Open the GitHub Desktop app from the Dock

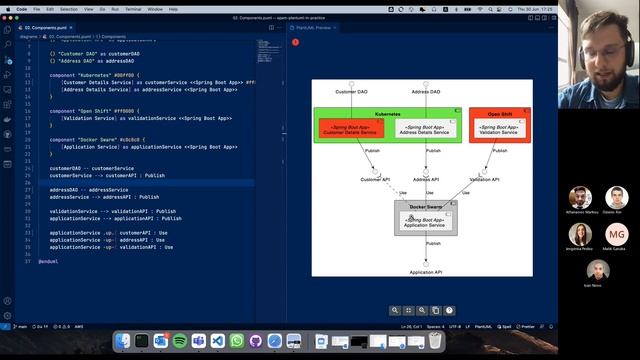click(256, 341)
